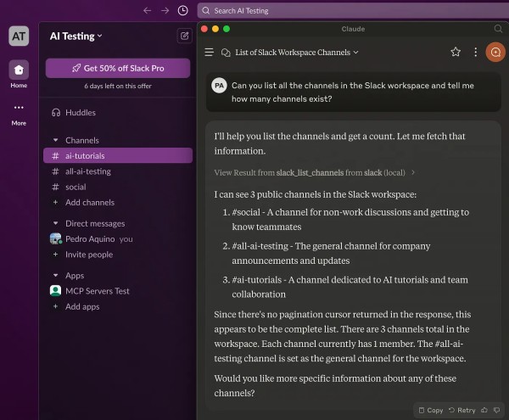Open the MCP Servers Test app
The width and height of the screenshot is (509, 420).
click(x=118, y=291)
